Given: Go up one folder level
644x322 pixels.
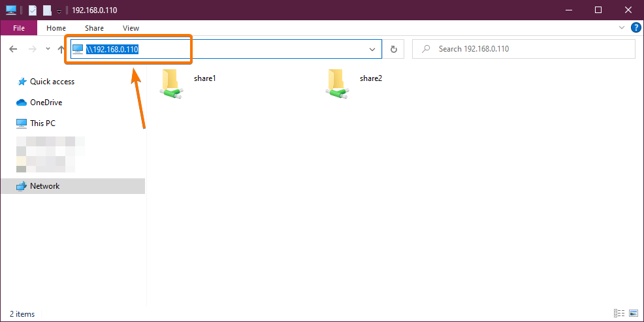Looking at the screenshot, I should click(61, 49).
